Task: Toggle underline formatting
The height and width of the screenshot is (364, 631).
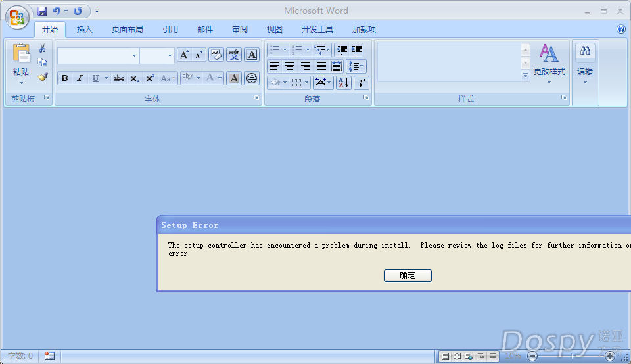Action: [x=95, y=78]
